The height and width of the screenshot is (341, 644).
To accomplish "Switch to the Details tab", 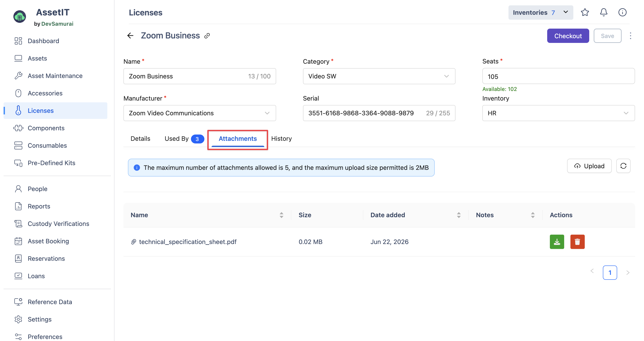I will click(x=140, y=139).
